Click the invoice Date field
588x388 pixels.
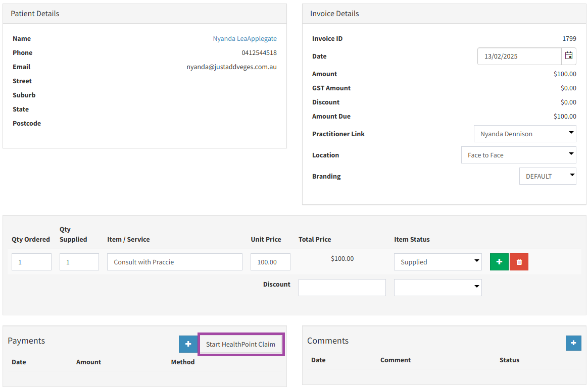519,56
